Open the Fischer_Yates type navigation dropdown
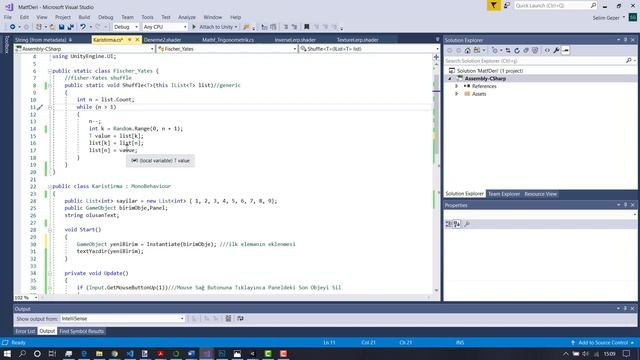Screen dimensions: 640x360 tap(227, 49)
